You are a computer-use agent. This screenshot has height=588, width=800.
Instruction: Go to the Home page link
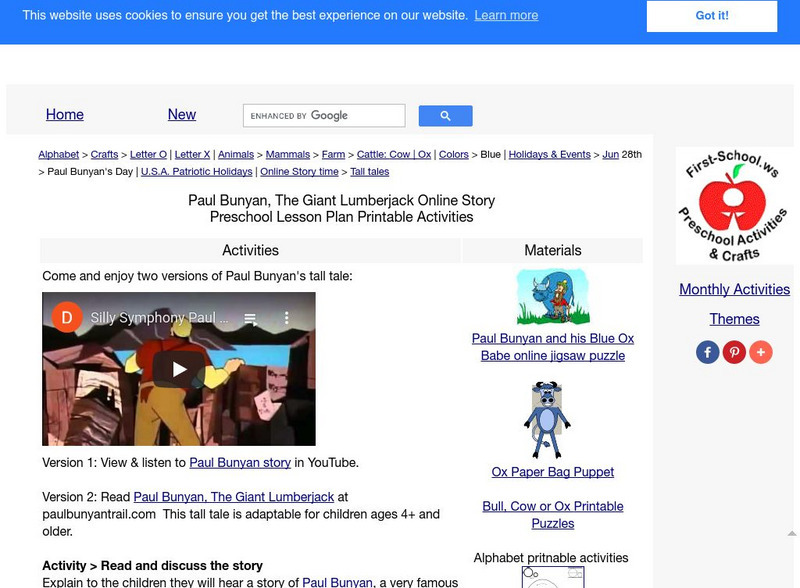(65, 114)
